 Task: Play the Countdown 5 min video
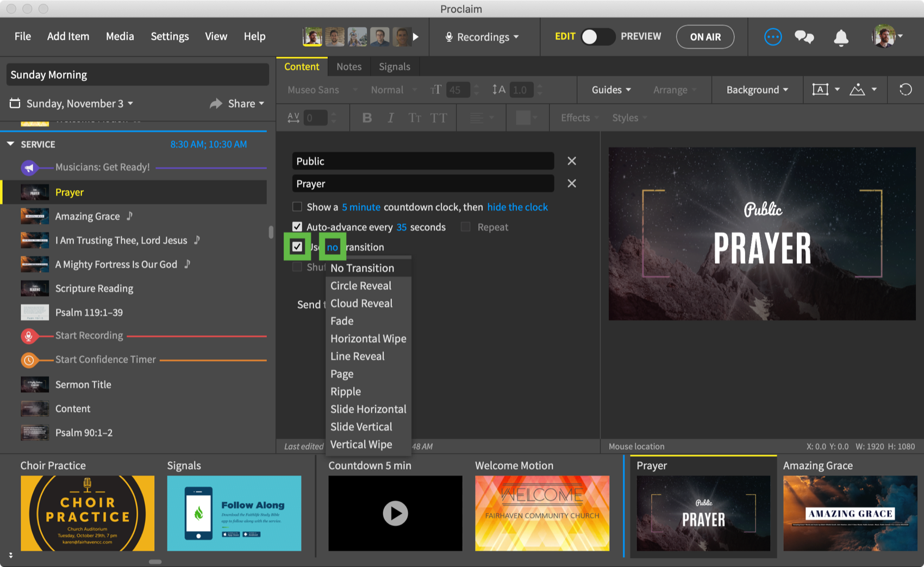(395, 513)
